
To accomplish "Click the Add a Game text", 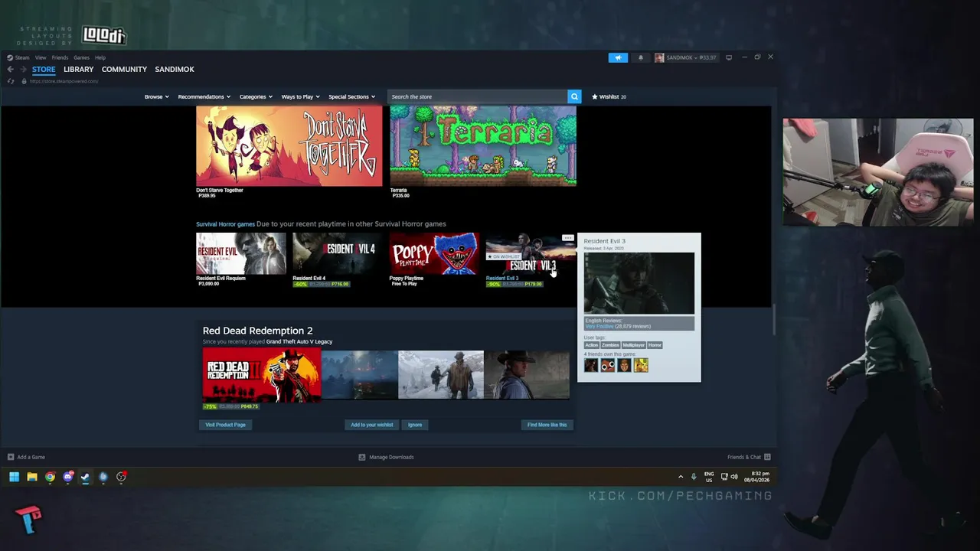I will [31, 457].
